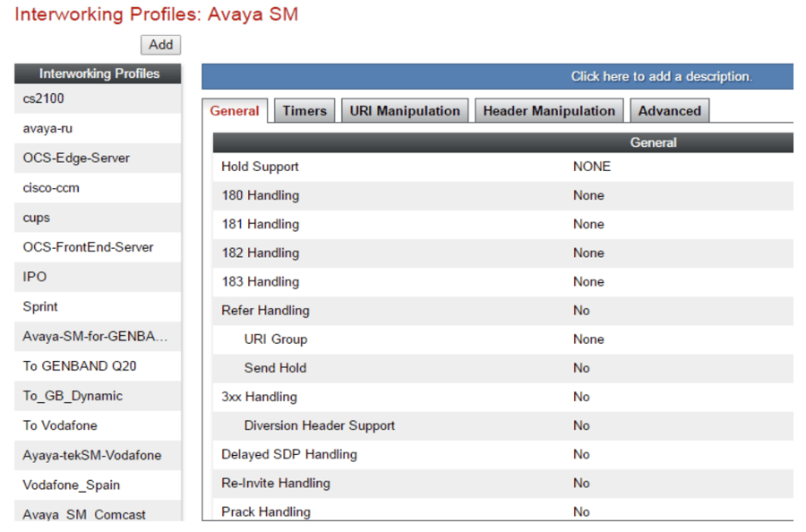Viewport: 806px width, 532px height.
Task: Click the Add button
Action: 161,45
